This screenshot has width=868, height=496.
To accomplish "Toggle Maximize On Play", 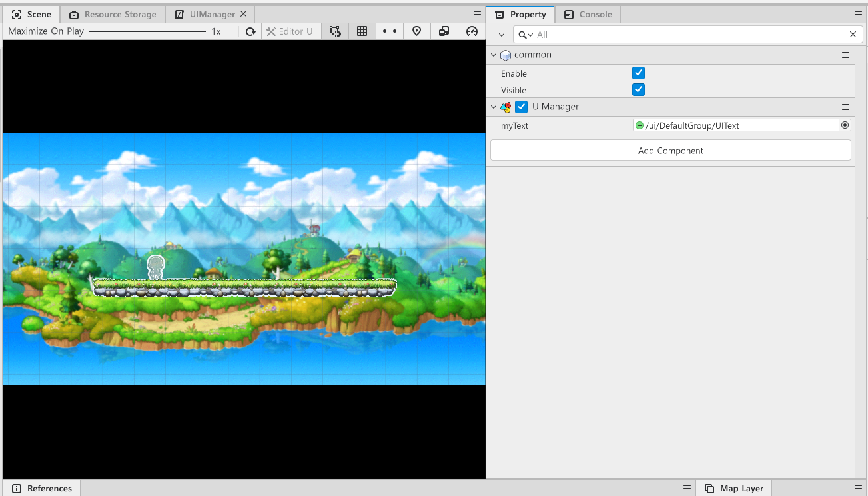I will [46, 31].
